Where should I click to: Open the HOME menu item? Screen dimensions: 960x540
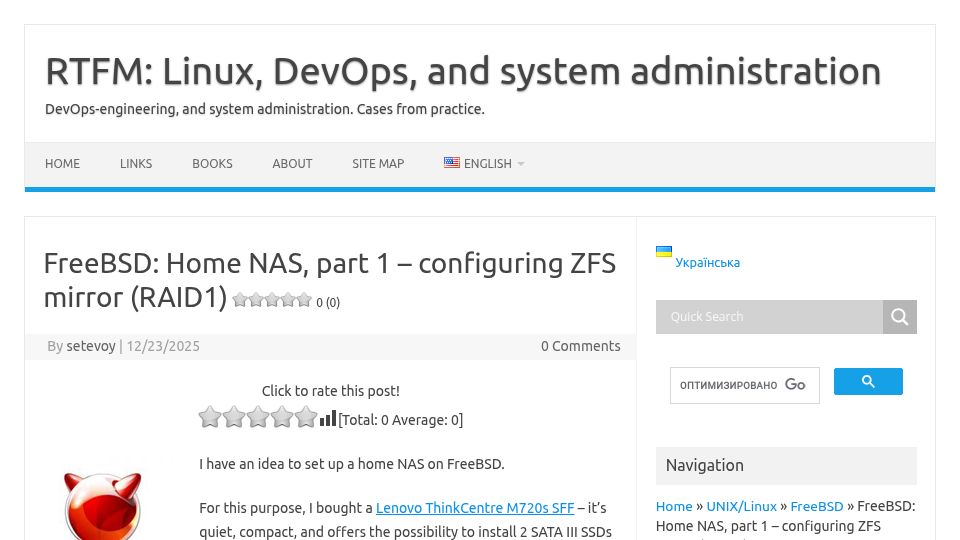tap(62, 163)
